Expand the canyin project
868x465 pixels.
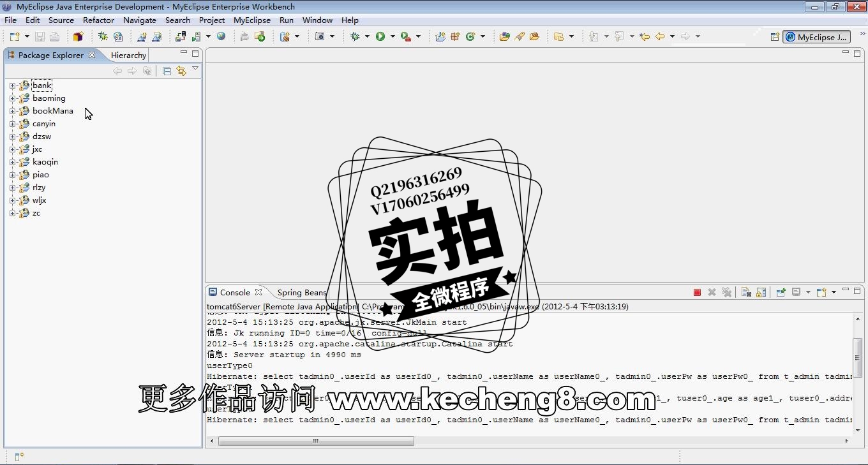coord(12,124)
